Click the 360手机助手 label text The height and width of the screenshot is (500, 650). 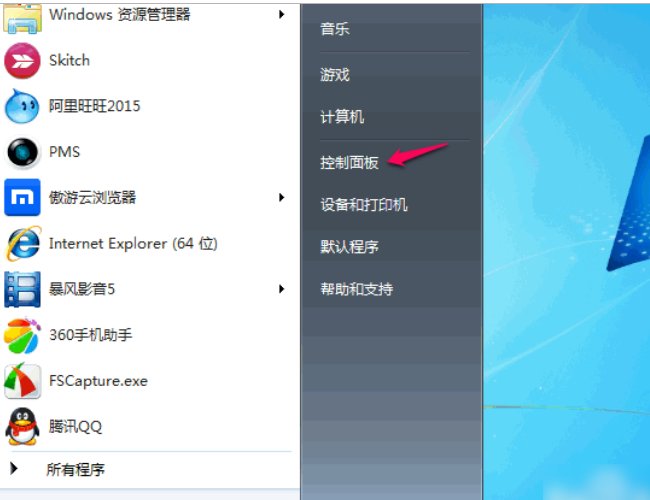[90, 335]
